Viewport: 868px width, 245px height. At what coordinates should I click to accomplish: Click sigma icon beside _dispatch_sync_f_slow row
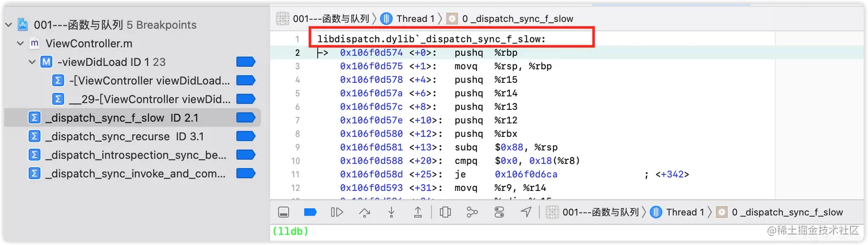pos(34,118)
